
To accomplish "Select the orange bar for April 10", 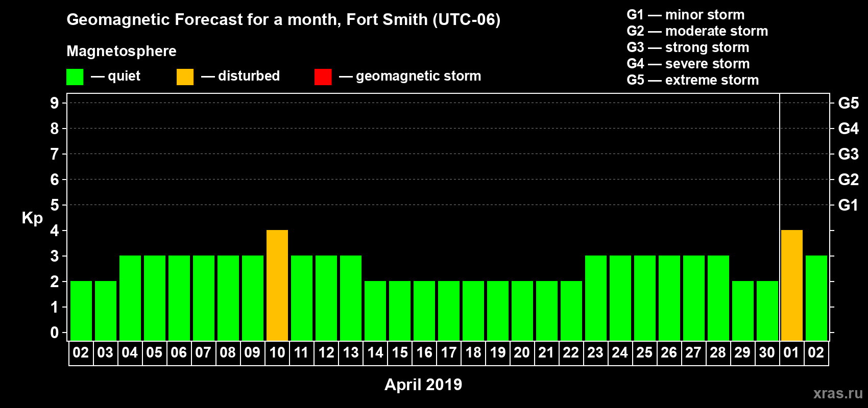I will click(x=277, y=286).
